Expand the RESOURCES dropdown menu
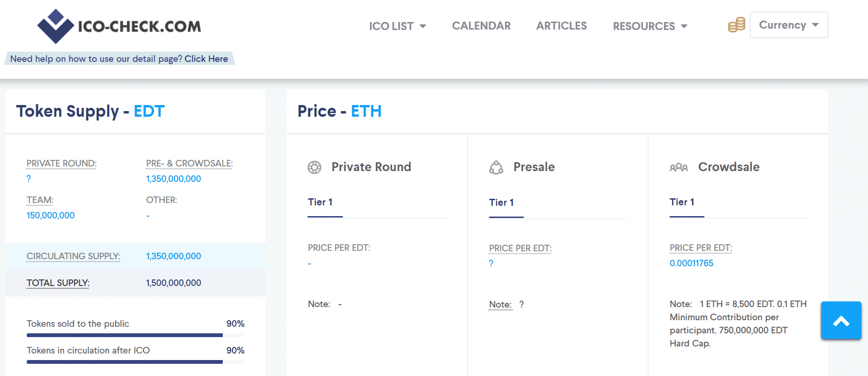 tap(650, 26)
